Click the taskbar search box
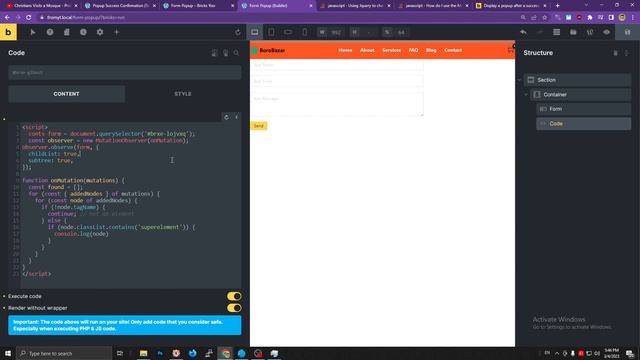Screen dimensions: 640x360 coord(64,353)
